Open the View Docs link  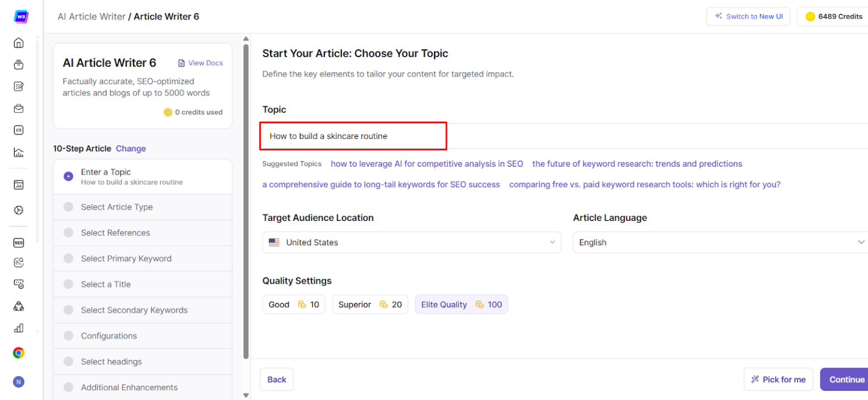pyautogui.click(x=201, y=63)
